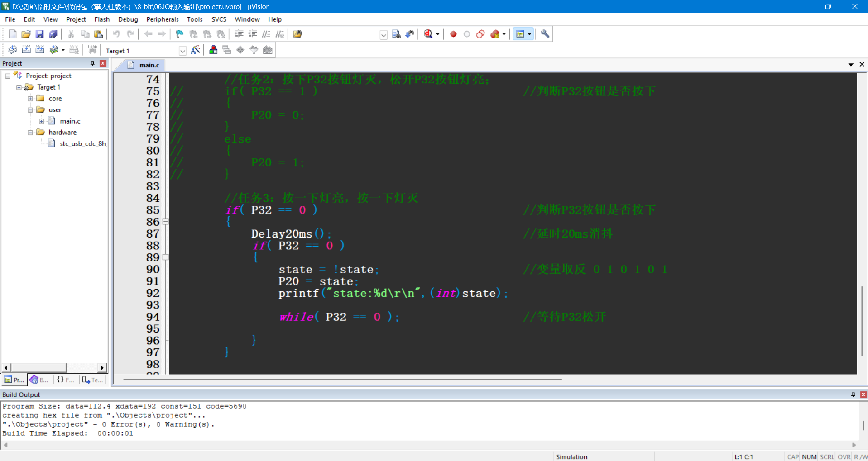The height and width of the screenshot is (461, 868).
Task: Click the Incremental Find icon
Action: point(410,34)
